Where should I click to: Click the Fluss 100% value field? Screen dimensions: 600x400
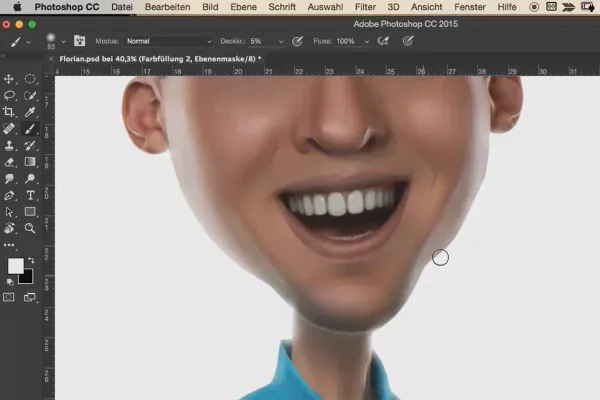pyautogui.click(x=345, y=42)
